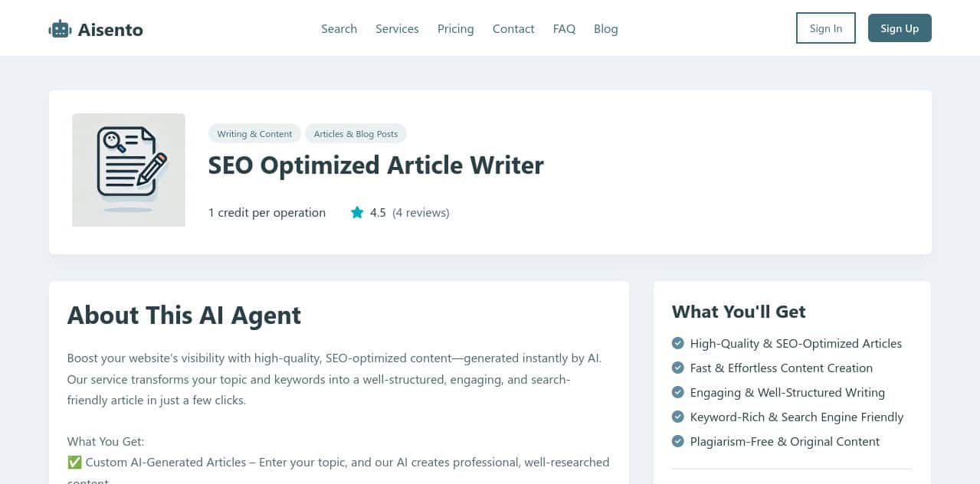Open the Pricing page
This screenshot has height=484, width=980.
pyautogui.click(x=455, y=28)
